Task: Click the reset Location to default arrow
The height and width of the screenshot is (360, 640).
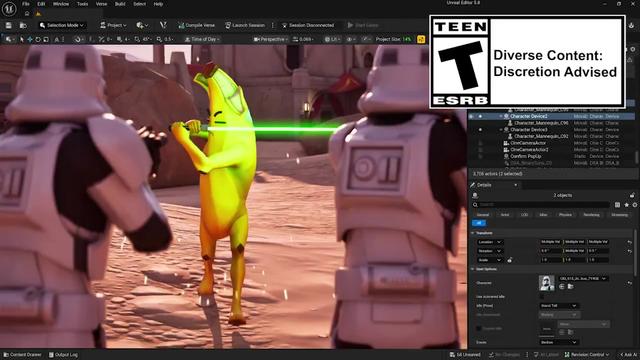Action: coord(629,242)
